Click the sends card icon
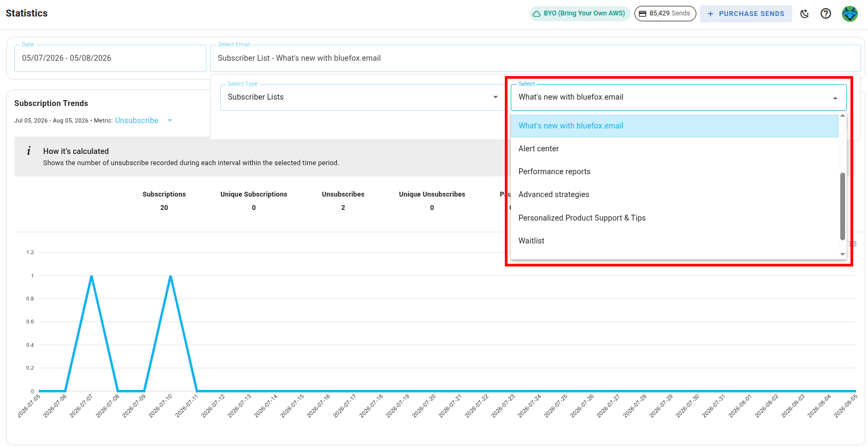The width and height of the screenshot is (868, 448). coord(643,13)
